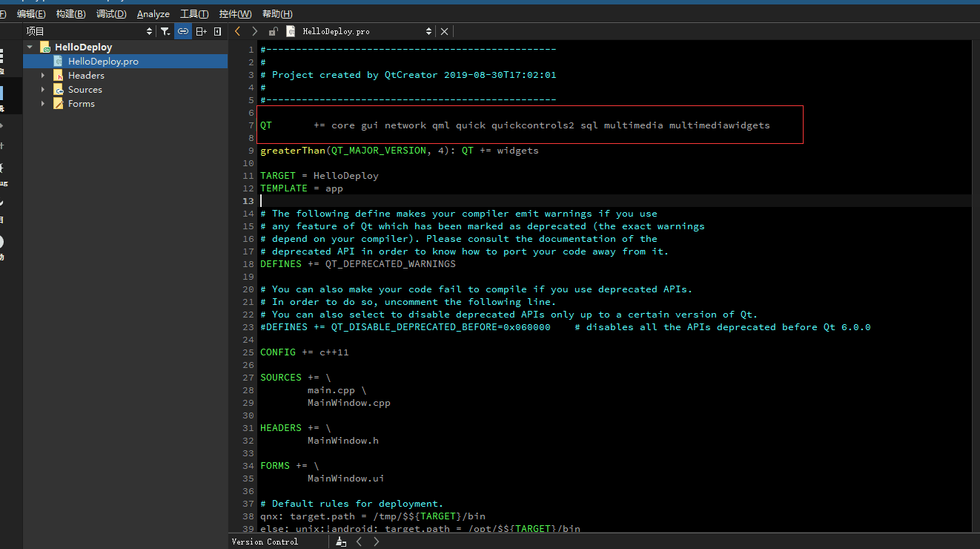Click the 'SOURCES += \' line
This screenshot has width=980, height=549.
pos(296,378)
